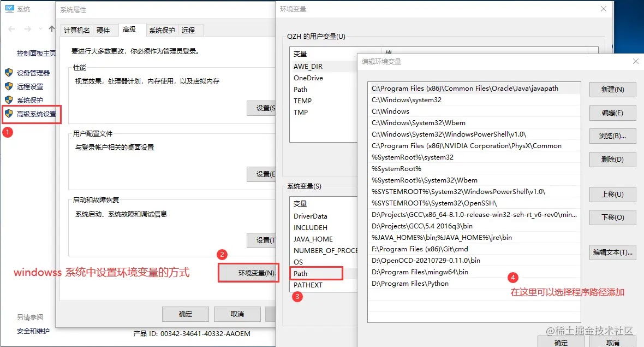This screenshot has height=347, width=644.
Task: Select OneDrive user variable
Action: tap(324, 78)
